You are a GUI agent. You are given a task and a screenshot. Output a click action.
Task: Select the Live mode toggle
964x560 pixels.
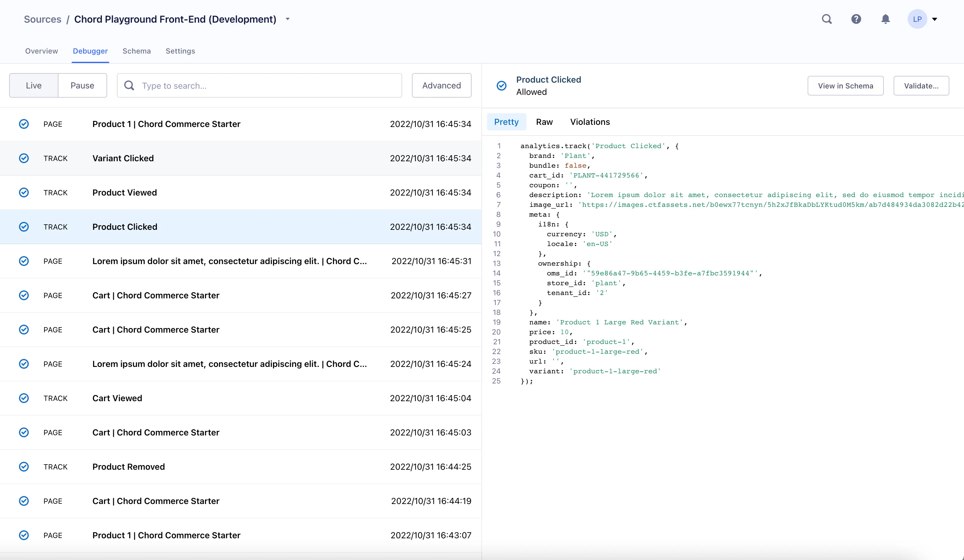tap(34, 85)
